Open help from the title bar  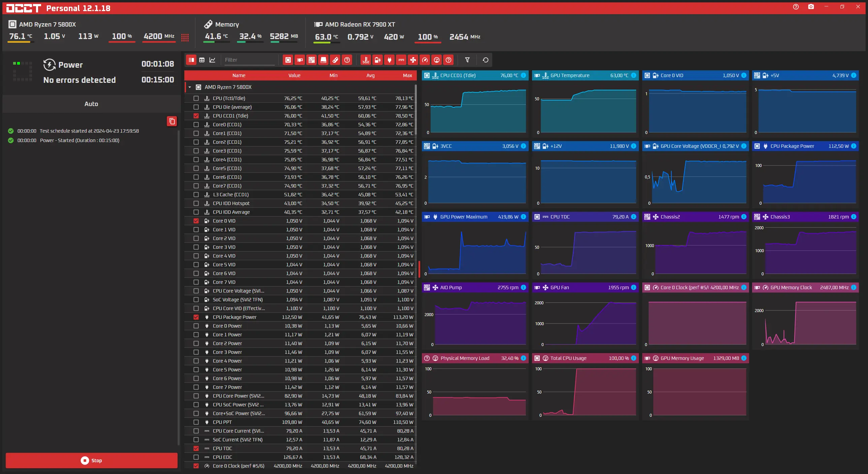pyautogui.click(x=796, y=7)
